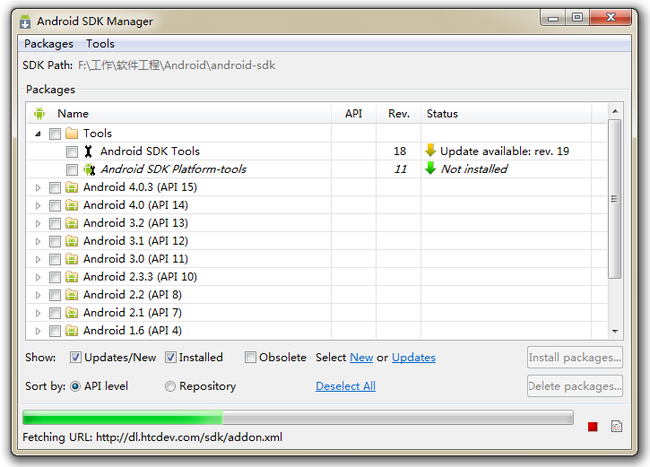The width and height of the screenshot is (650, 467).
Task: Click the Install packages... button
Action: point(575,357)
